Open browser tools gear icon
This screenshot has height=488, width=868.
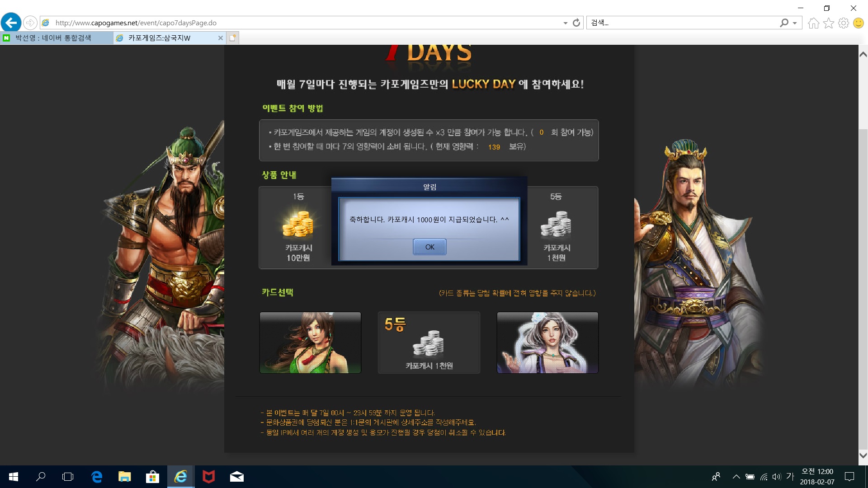tap(844, 23)
